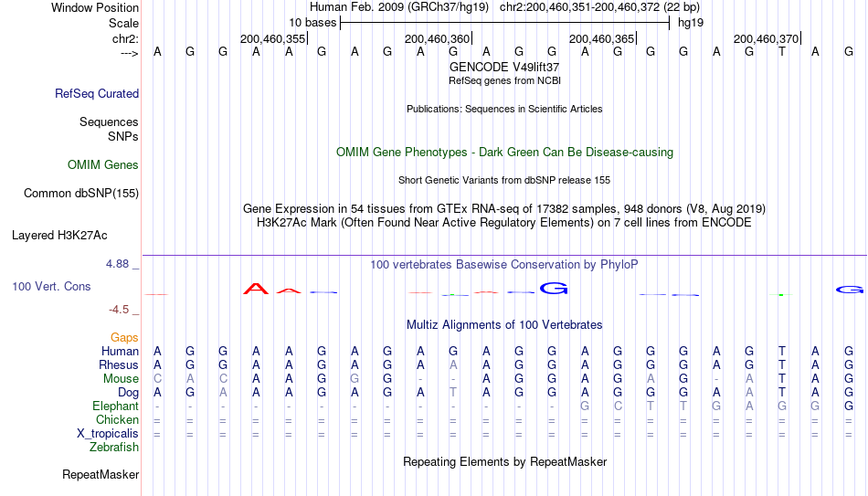
Task: Click position marker 200,460,365
Action: (x=602, y=38)
